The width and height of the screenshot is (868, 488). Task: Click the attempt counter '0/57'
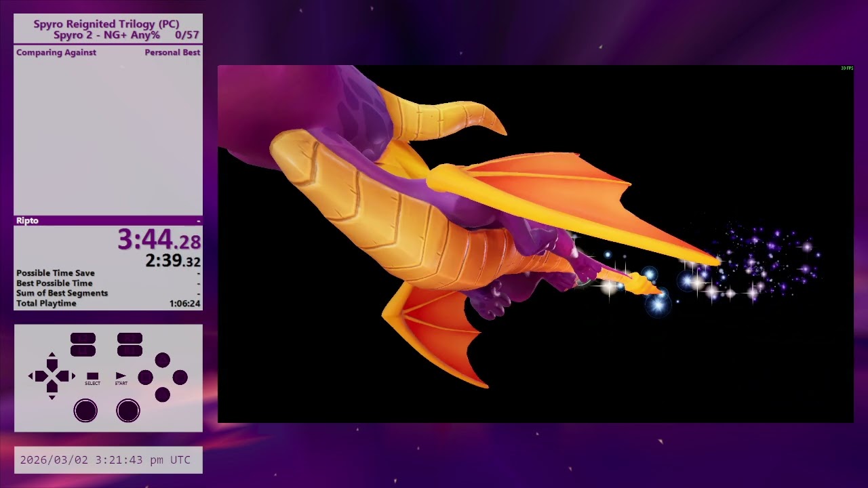point(187,35)
